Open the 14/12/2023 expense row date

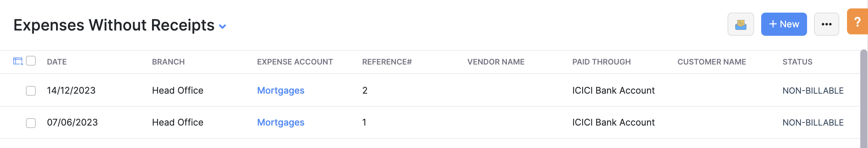[71, 90]
